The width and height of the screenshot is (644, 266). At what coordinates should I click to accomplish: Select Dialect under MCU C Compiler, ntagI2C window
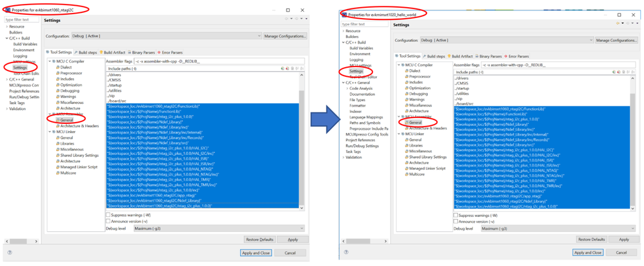tap(66, 67)
